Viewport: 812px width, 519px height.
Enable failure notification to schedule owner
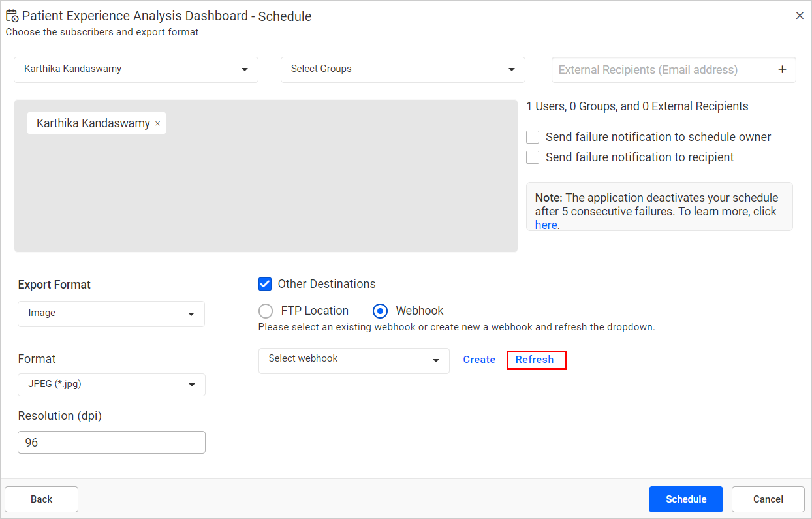[x=533, y=137]
